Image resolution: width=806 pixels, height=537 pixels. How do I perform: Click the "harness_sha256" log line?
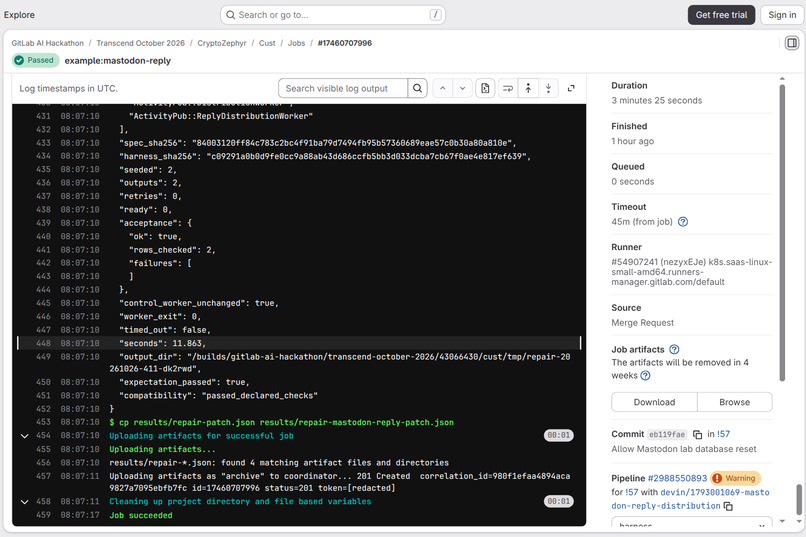[x=325, y=156]
